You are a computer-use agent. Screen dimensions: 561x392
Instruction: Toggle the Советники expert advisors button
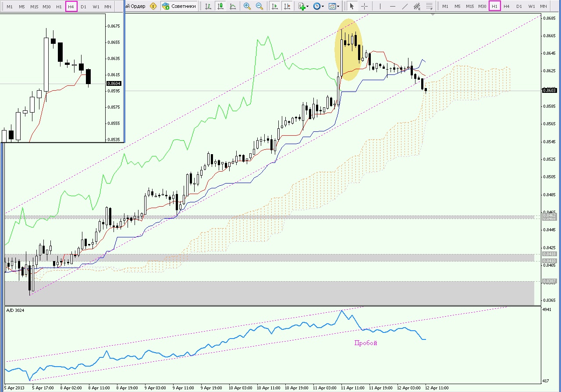coord(178,6)
